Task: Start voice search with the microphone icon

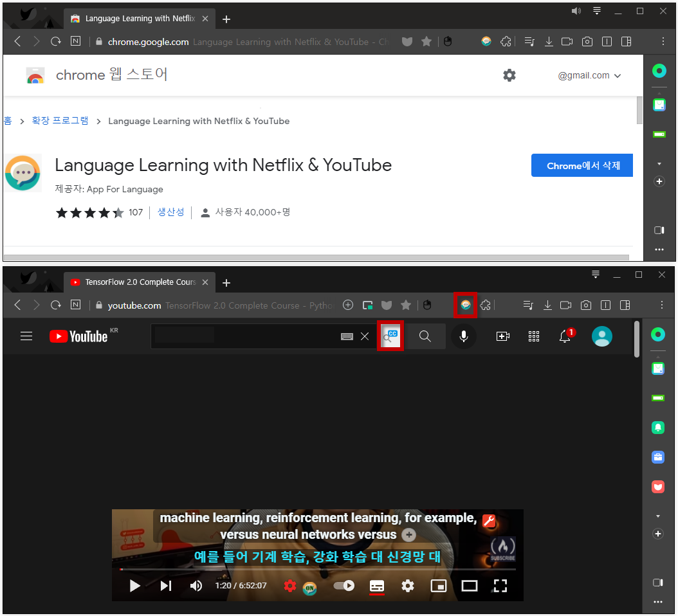Action: tap(464, 336)
